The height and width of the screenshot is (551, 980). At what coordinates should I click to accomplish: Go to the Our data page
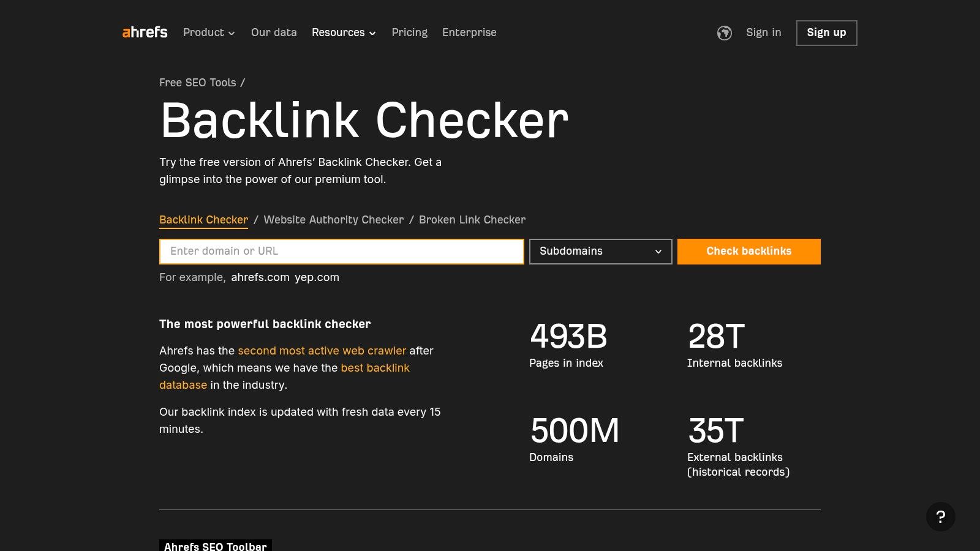pyautogui.click(x=274, y=32)
